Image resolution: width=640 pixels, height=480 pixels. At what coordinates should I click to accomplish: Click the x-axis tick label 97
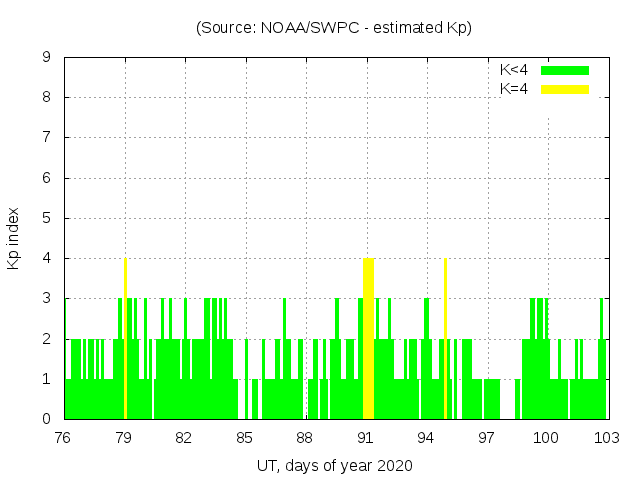[486, 438]
